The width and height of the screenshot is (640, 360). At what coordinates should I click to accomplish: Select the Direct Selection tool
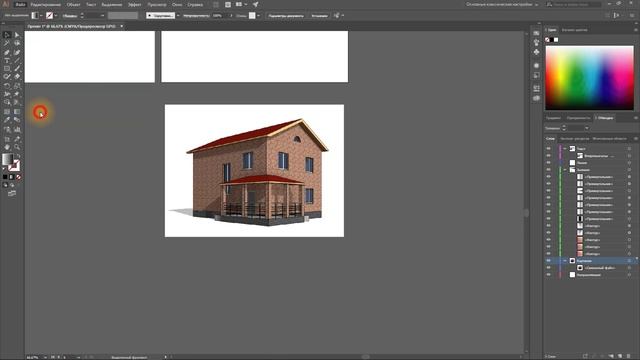click(x=17, y=35)
